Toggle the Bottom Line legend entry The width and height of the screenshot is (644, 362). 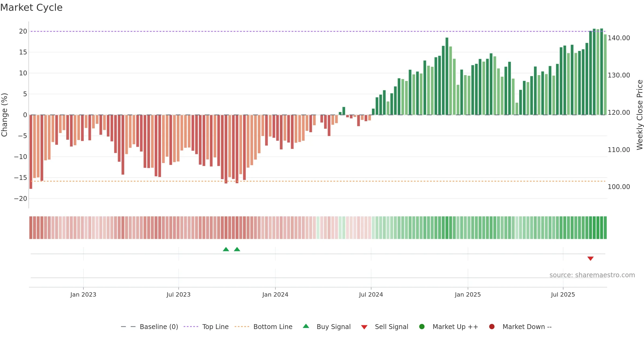point(263,327)
